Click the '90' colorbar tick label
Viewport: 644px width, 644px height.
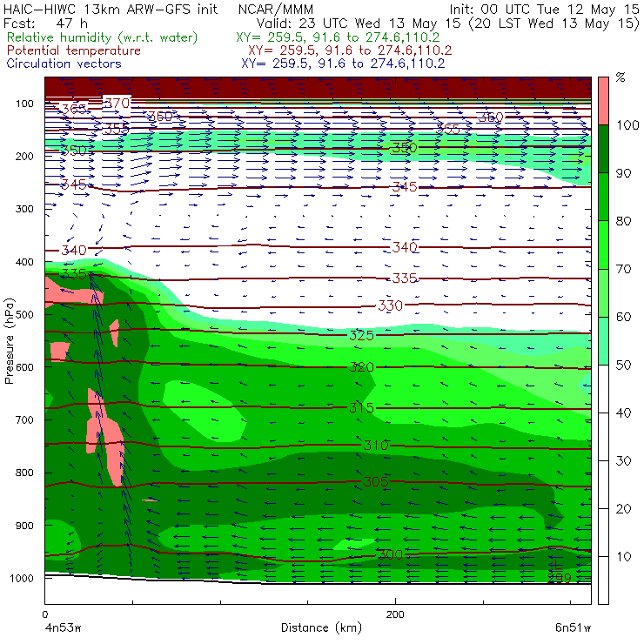623,173
